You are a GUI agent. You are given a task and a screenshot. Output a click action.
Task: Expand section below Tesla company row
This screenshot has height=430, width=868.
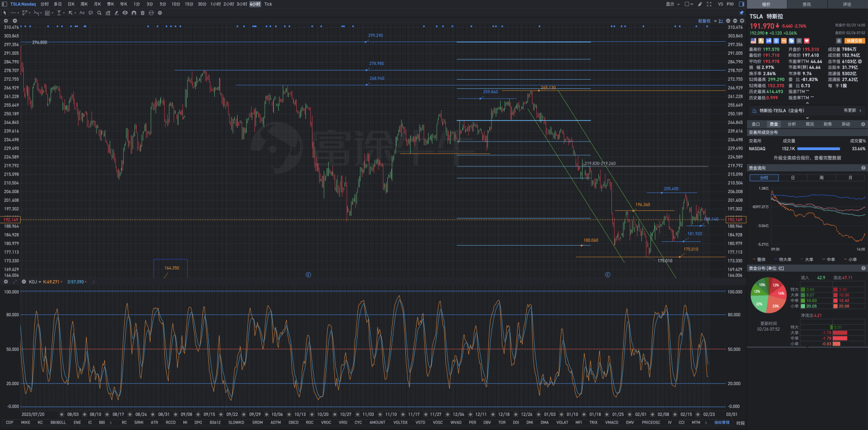click(807, 118)
